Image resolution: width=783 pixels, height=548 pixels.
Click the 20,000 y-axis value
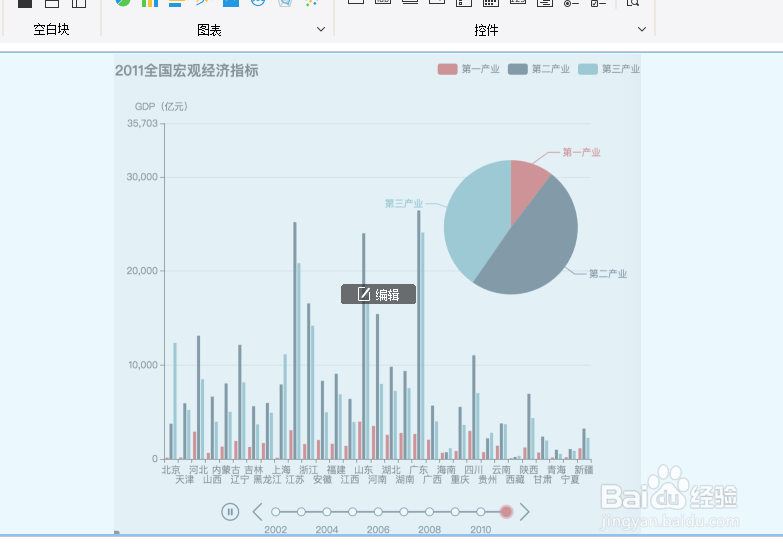pos(142,271)
